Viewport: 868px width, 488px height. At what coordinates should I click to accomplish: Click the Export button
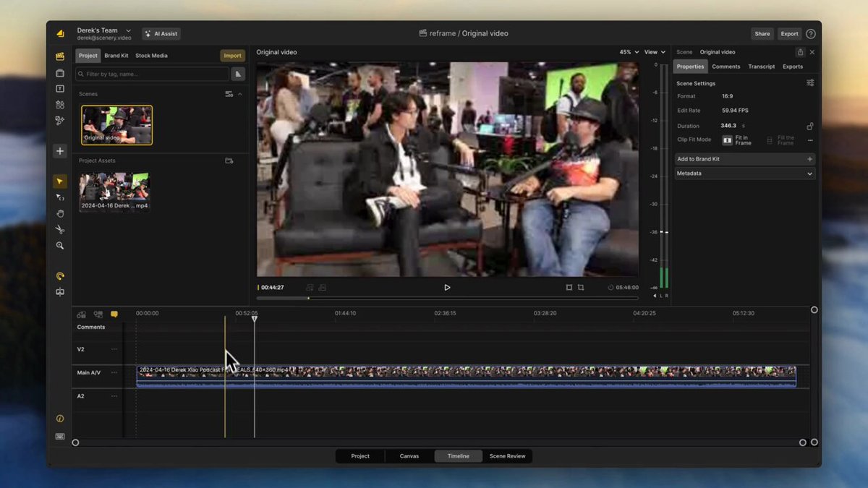[789, 33]
